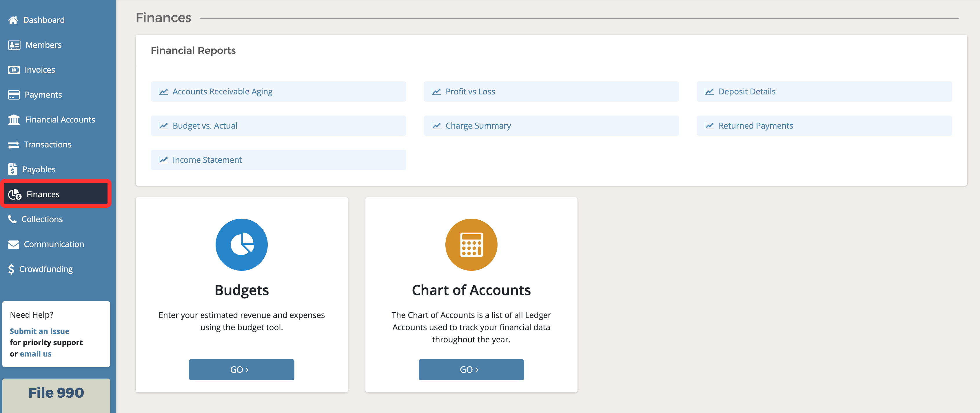Click the Finances pie chart icon

(x=14, y=194)
